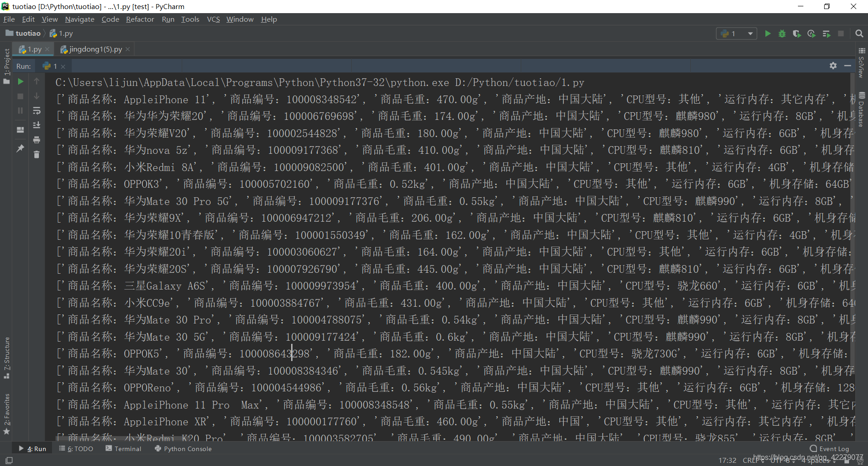The image size is (868, 466).
Task: Click 1.py breadcrumb in navigation bar
Action: tap(61, 33)
